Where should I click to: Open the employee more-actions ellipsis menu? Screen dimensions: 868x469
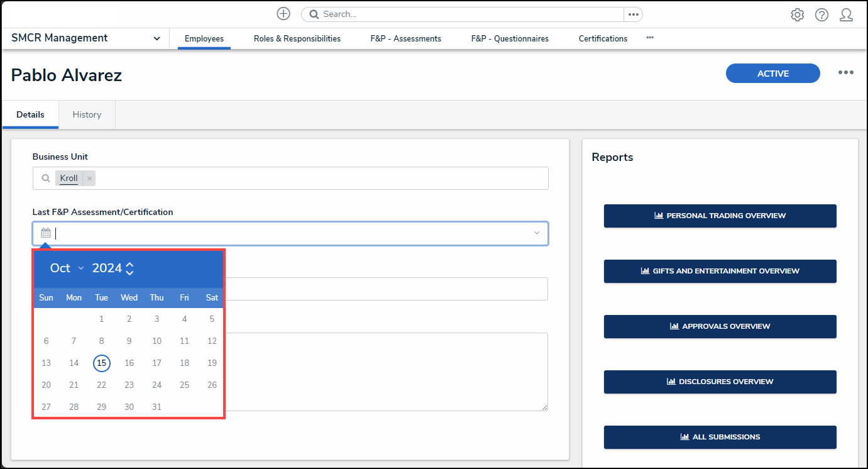pos(845,73)
